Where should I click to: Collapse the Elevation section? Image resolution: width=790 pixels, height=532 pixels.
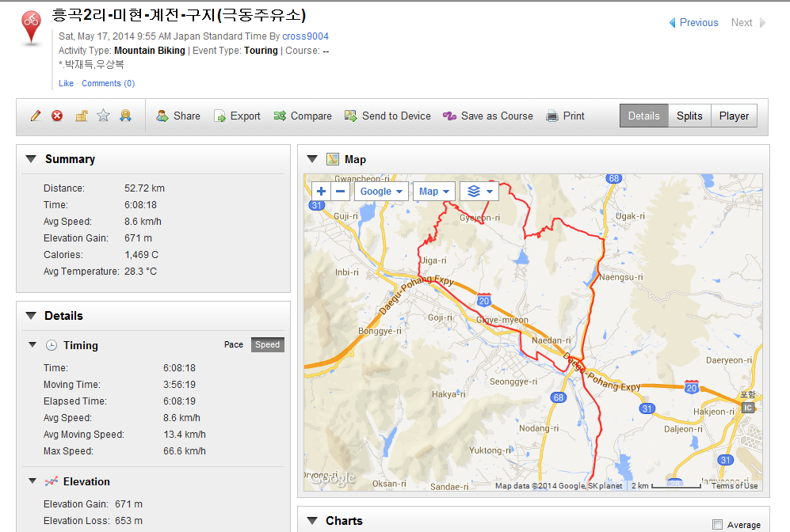pos(32,481)
